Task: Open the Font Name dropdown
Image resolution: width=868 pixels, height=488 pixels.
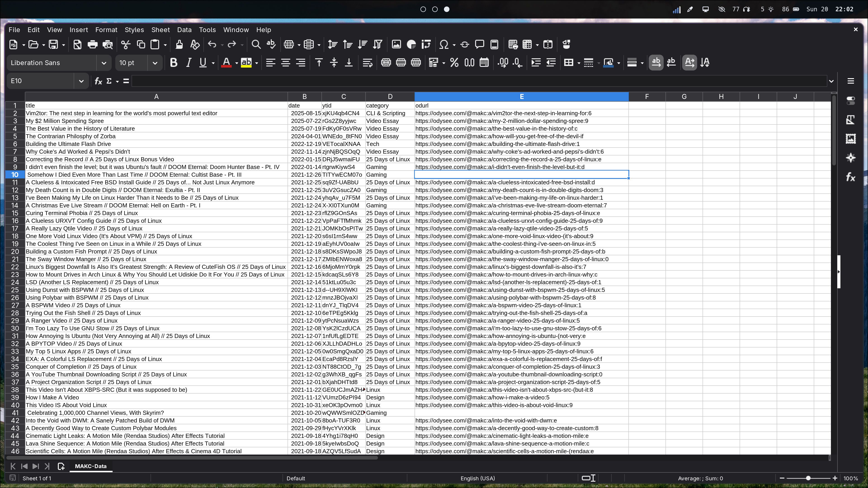Action: pos(104,63)
